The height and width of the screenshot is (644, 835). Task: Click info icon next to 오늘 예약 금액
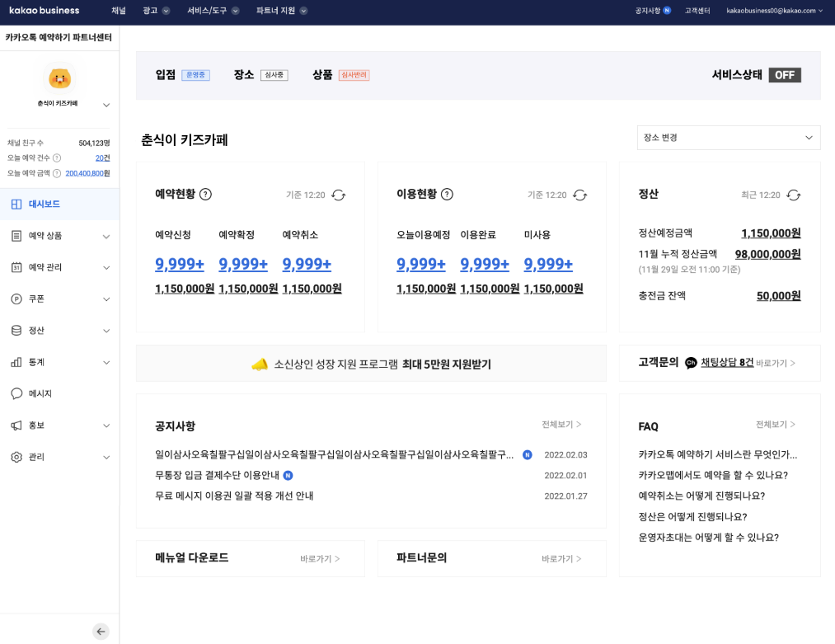coord(57,173)
